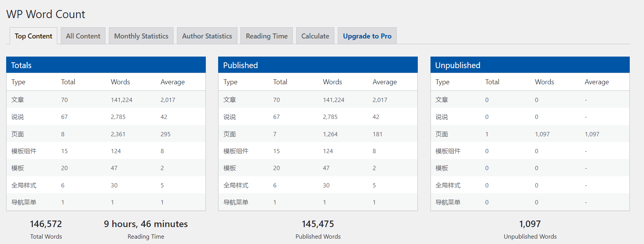Click the 146,572 Total Words figure
644x244 pixels.
46,224
